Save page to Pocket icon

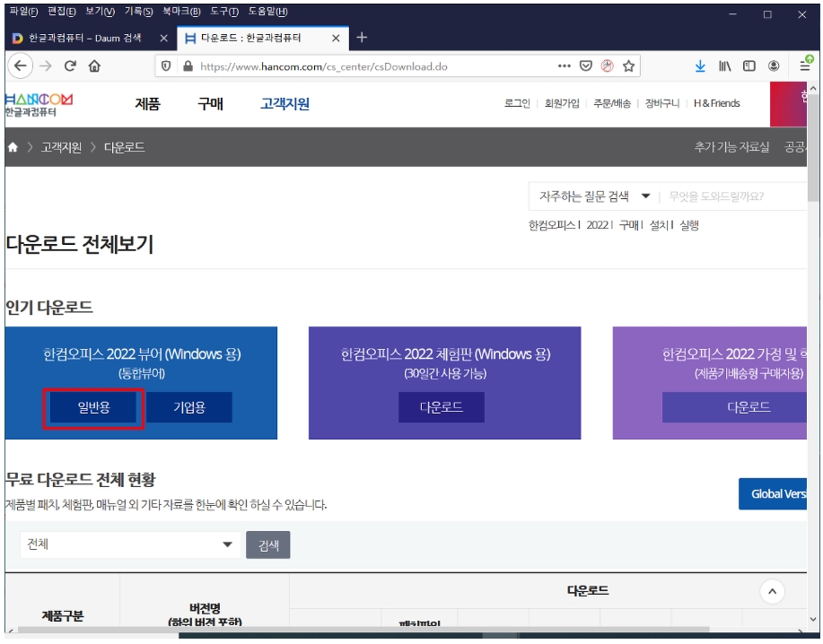click(x=586, y=66)
